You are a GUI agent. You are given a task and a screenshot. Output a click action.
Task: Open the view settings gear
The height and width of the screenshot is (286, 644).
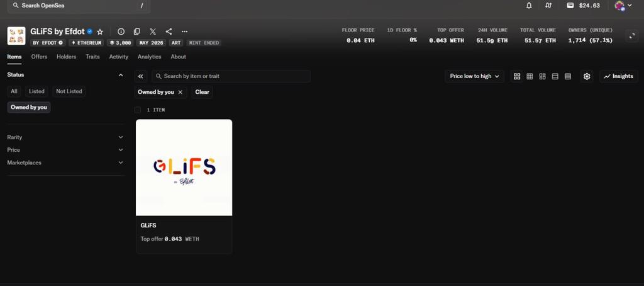tap(587, 76)
